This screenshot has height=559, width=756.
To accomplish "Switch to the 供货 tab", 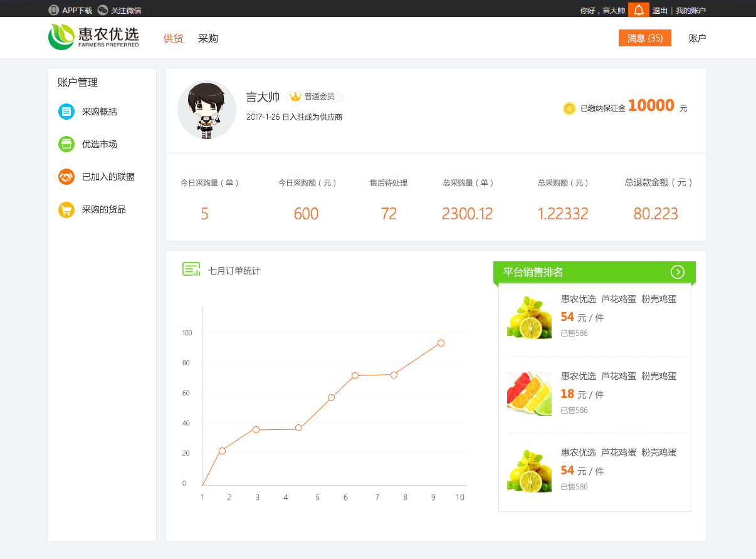I will point(173,38).
